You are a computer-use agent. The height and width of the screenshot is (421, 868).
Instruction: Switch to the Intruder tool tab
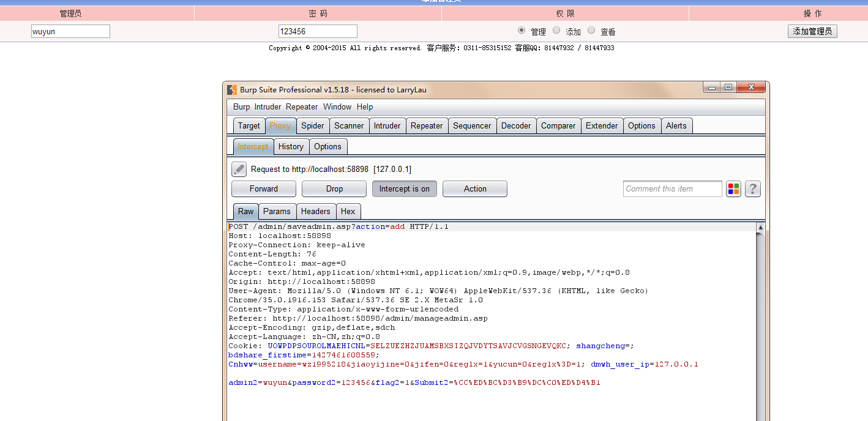click(387, 126)
